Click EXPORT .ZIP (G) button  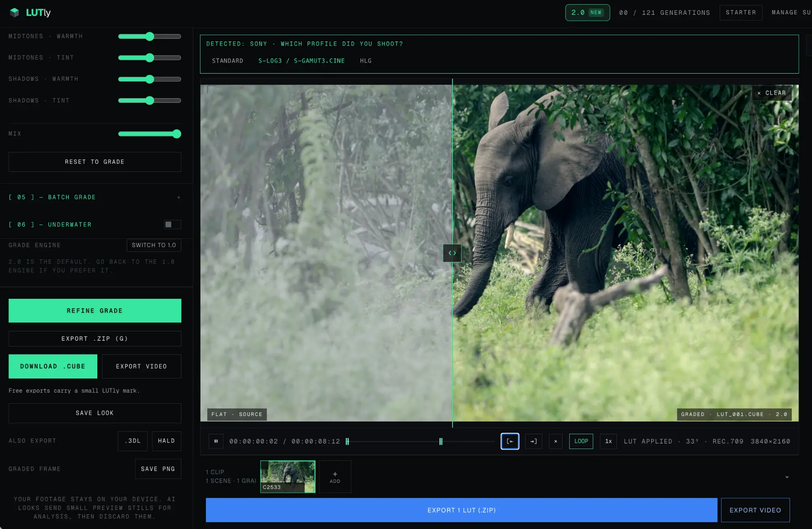(x=95, y=339)
